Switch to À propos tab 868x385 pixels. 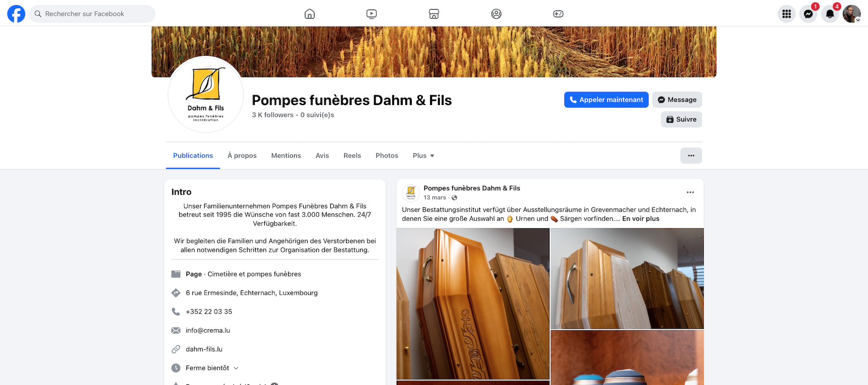coord(242,155)
